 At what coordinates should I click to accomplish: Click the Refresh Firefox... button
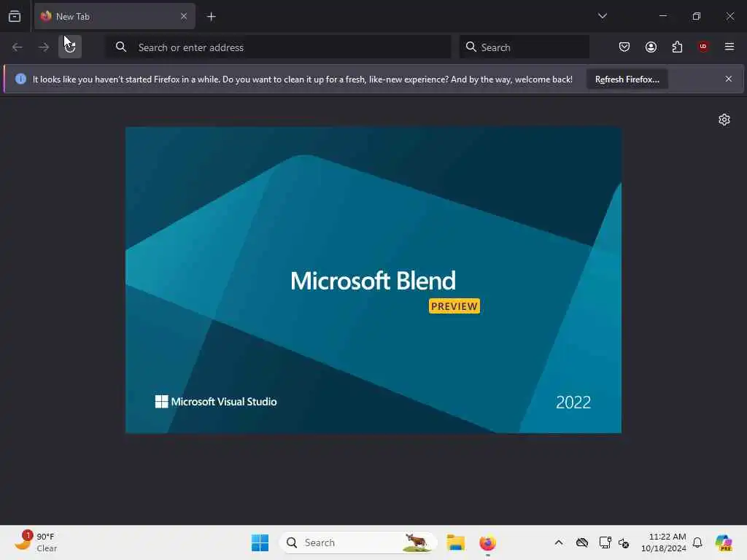click(x=627, y=79)
